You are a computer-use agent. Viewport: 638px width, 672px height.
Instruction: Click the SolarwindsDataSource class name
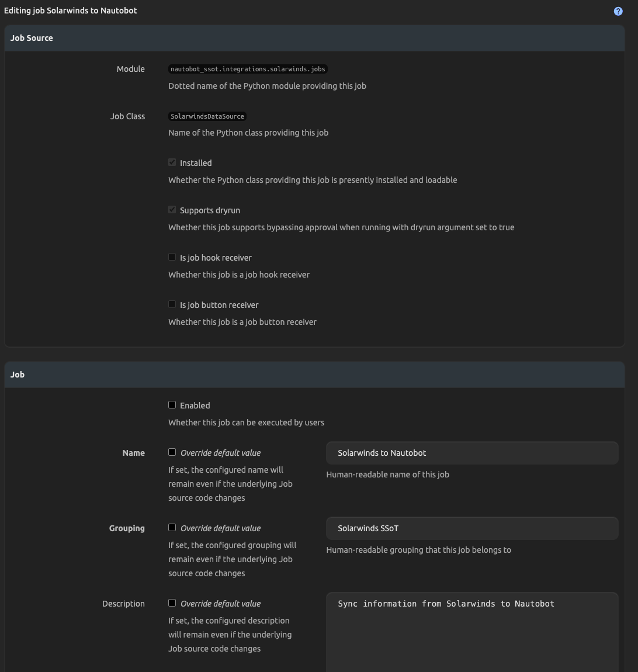207,116
